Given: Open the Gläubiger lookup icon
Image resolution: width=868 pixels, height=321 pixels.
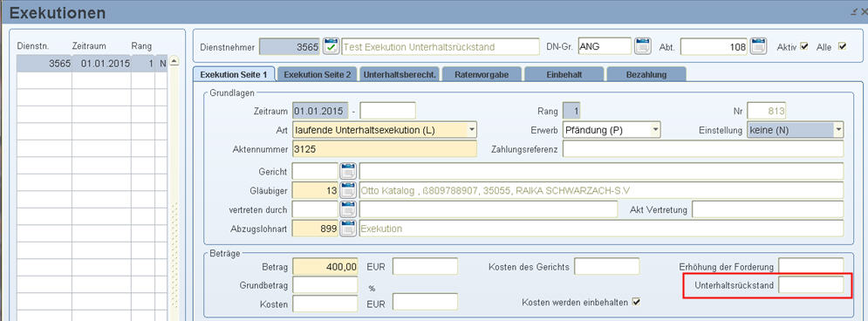Looking at the screenshot, I should point(348,190).
